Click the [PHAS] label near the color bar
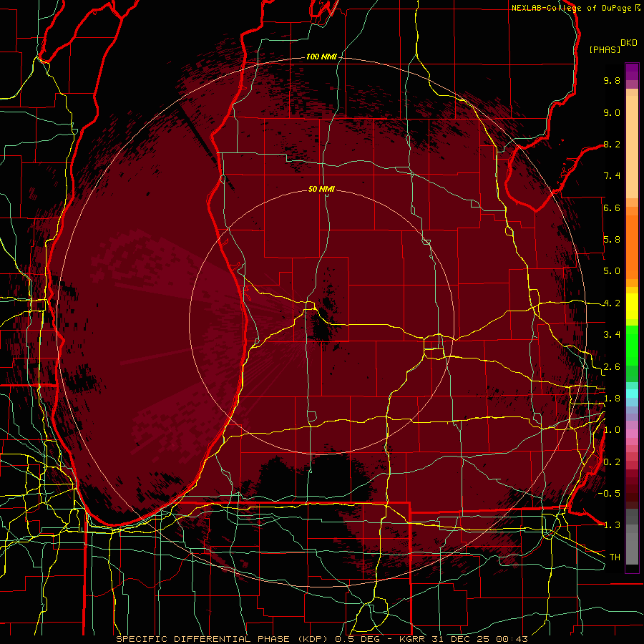The image size is (644, 644). pyautogui.click(x=605, y=49)
